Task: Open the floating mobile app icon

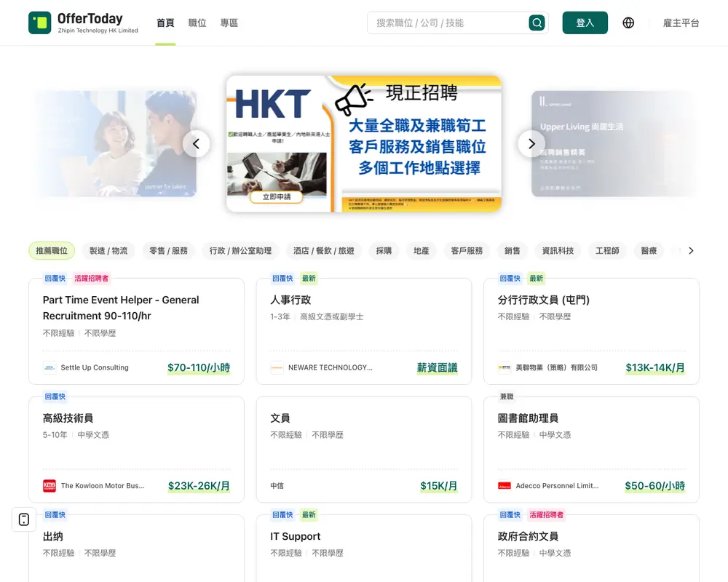Action: 24,519
